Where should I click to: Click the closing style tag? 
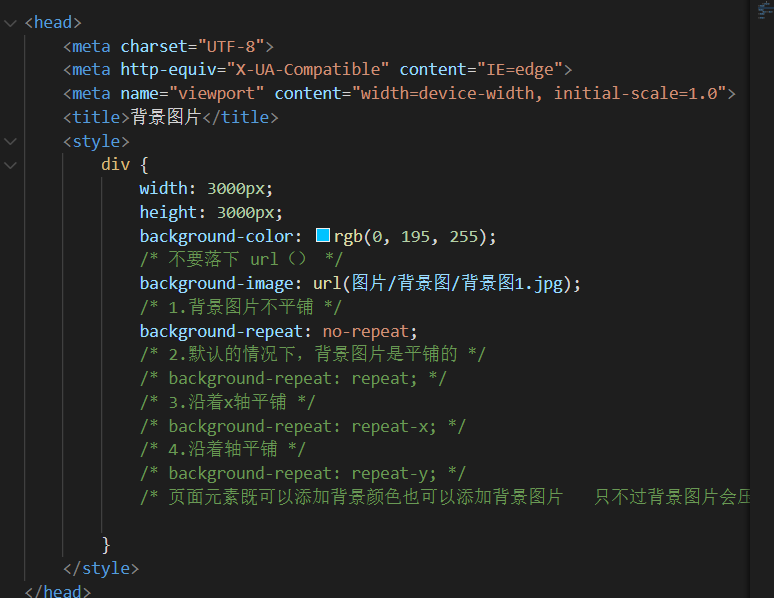100,568
